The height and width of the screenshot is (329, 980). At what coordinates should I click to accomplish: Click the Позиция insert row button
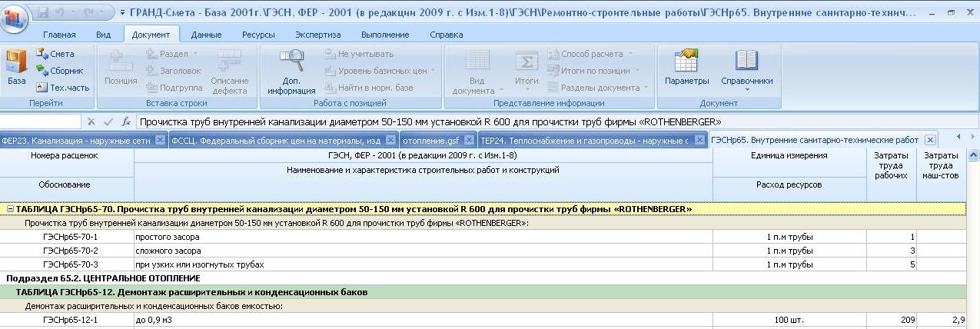(x=121, y=68)
